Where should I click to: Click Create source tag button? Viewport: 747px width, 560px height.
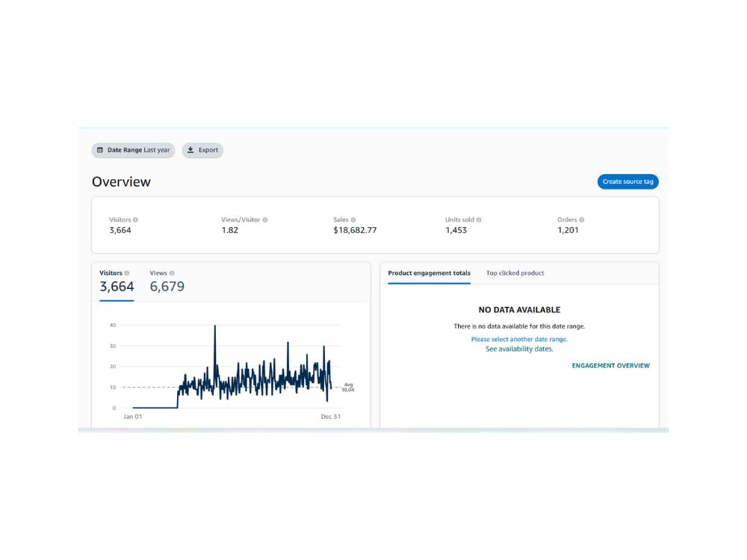click(628, 181)
